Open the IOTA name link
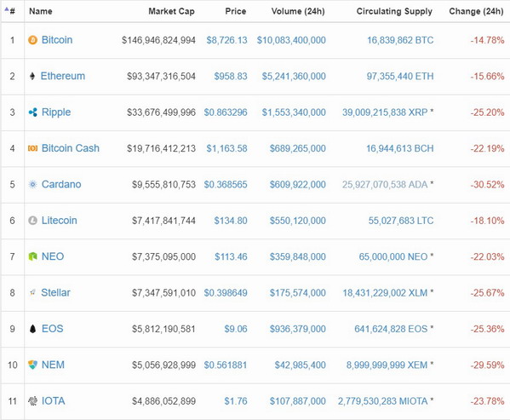This screenshot has width=510, height=420. [54, 400]
